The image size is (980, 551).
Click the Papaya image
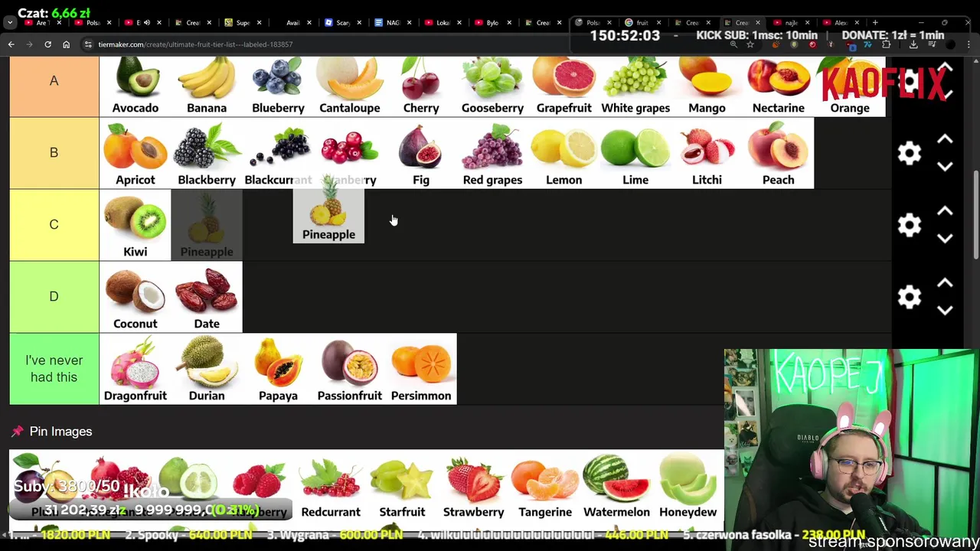[278, 369]
